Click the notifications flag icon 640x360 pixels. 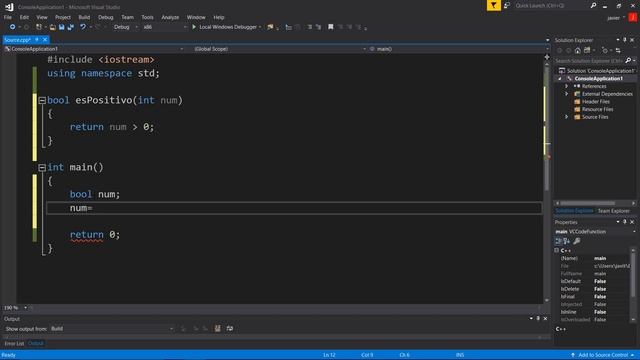[x=493, y=5]
